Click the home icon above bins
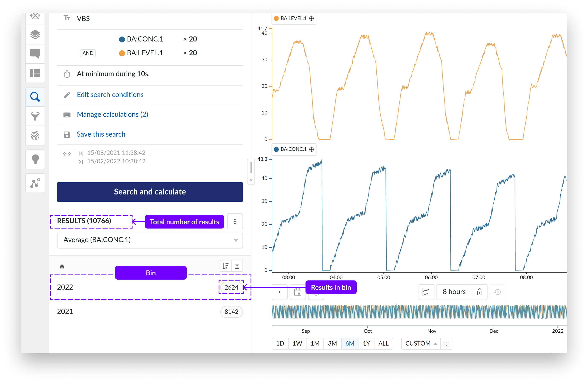The image size is (588, 383). coord(62,266)
